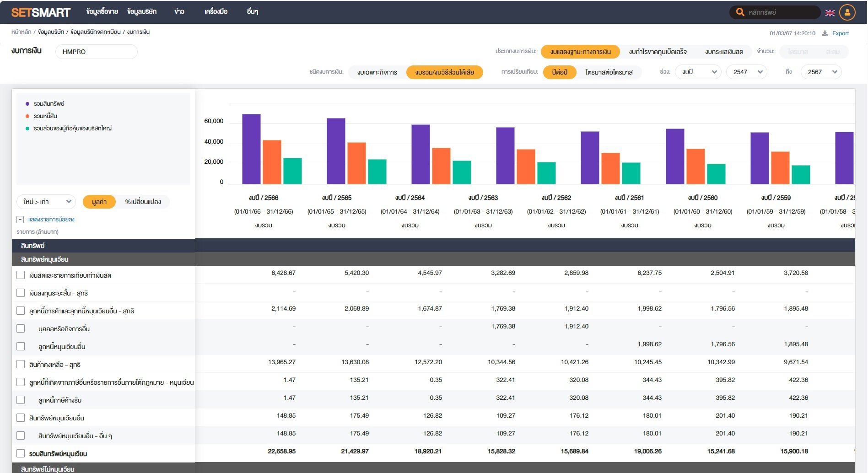Check the ลูกหนี้หมุนเวียนอื่น checkbox
Viewport: 868px width, 473px height.
(21, 346)
